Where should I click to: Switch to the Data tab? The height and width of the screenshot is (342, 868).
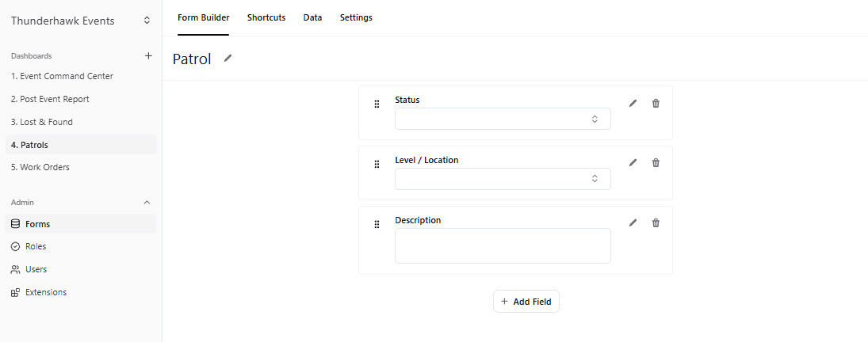312,17
